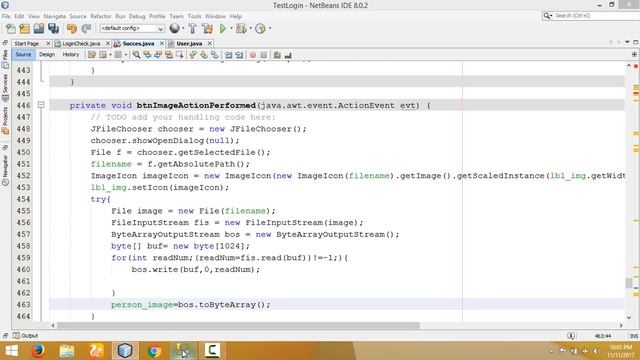Click the globe browser icon in toolbar
This screenshot has height=360, width=640.
175,28
